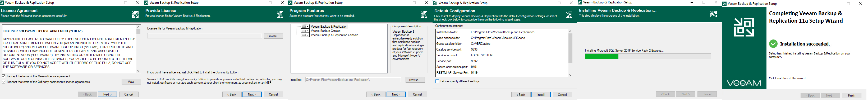Open Veeam Backup Catalog feature dropdown
868x100 pixels.
click(x=305, y=31)
